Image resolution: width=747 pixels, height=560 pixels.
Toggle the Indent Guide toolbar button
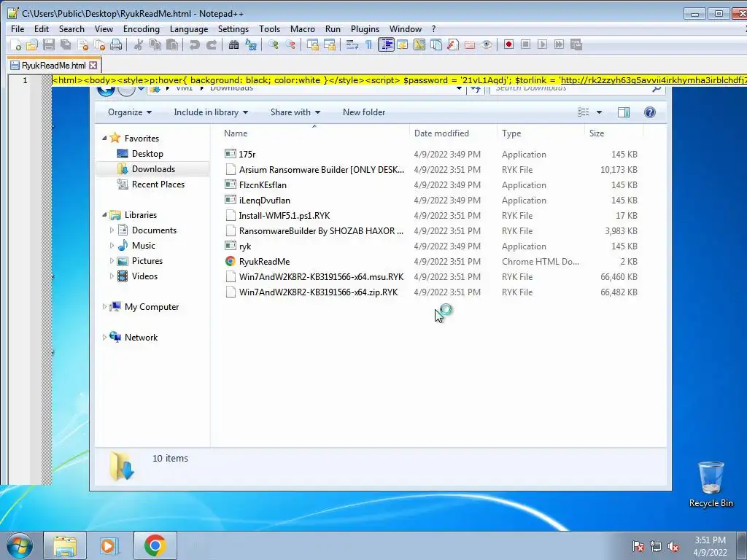pos(386,44)
